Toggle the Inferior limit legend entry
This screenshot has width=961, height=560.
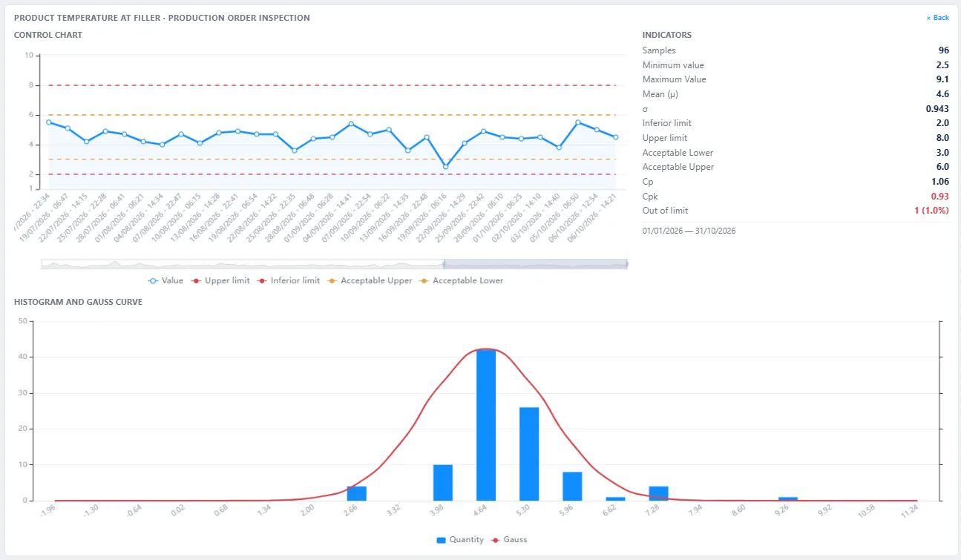[289, 281]
